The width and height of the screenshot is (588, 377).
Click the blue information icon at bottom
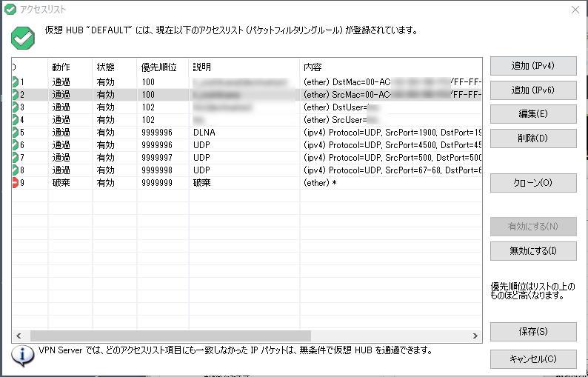coord(23,356)
